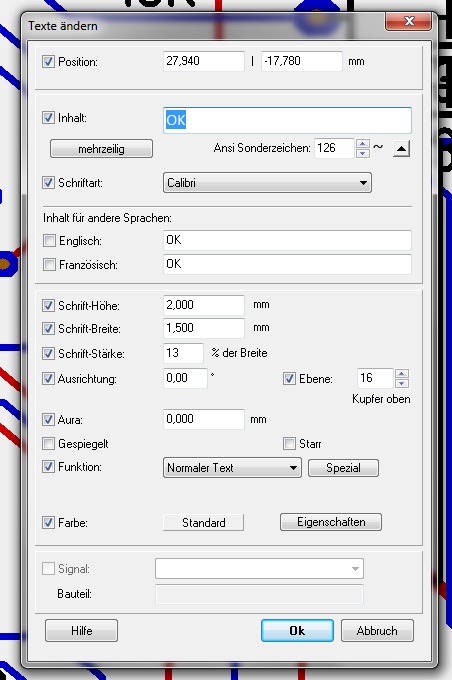Decrease the Ansi Sonderzeichen value by one
The height and width of the screenshot is (680, 452).
pos(363,153)
